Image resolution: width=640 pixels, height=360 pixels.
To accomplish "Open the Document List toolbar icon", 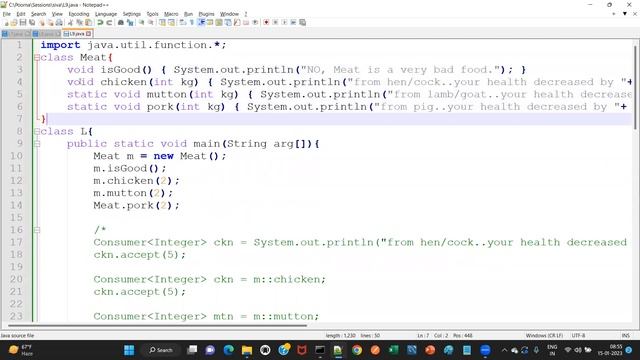I will 228,22.
